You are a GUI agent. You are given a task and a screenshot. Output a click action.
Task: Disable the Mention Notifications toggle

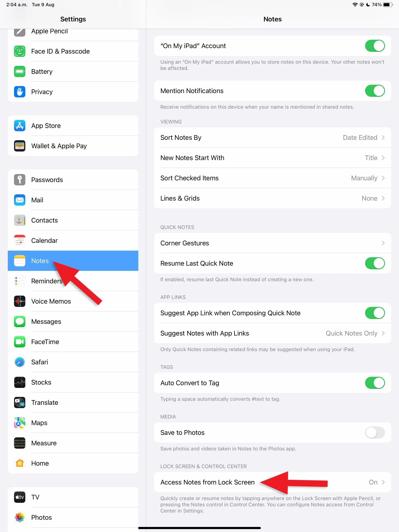point(374,91)
